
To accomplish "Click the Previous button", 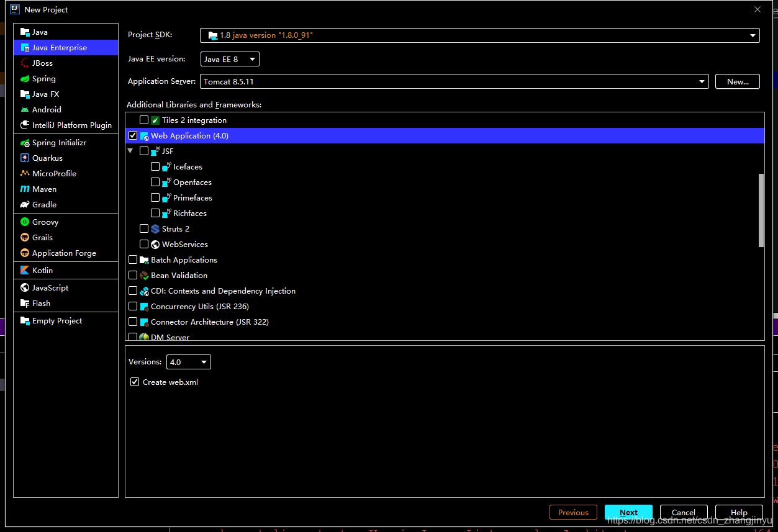I will coord(573,512).
